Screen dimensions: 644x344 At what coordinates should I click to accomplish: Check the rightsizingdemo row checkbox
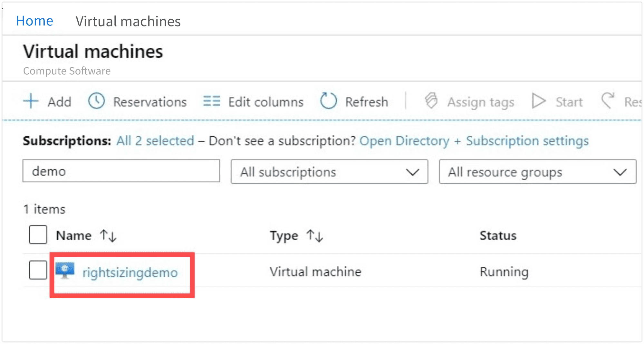(38, 270)
